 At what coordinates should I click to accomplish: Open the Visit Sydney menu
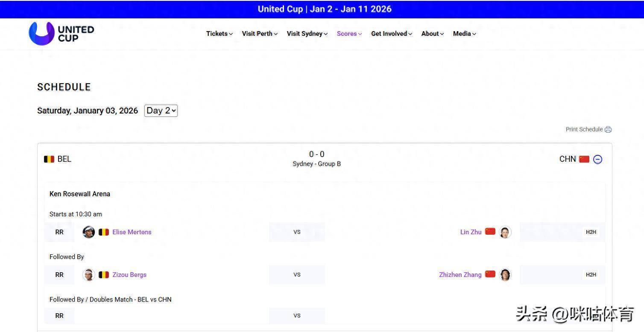point(307,34)
